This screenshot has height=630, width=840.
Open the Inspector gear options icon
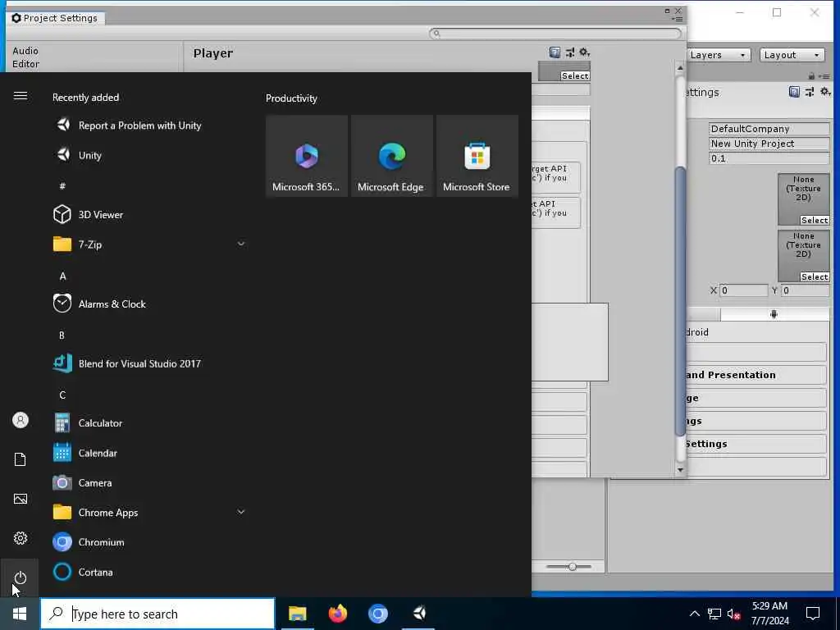coord(825,92)
